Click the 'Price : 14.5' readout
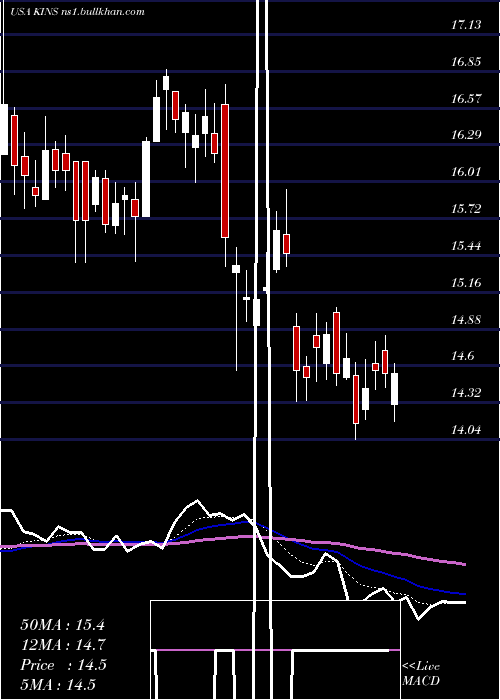The width and height of the screenshot is (500, 700). [x=63, y=665]
